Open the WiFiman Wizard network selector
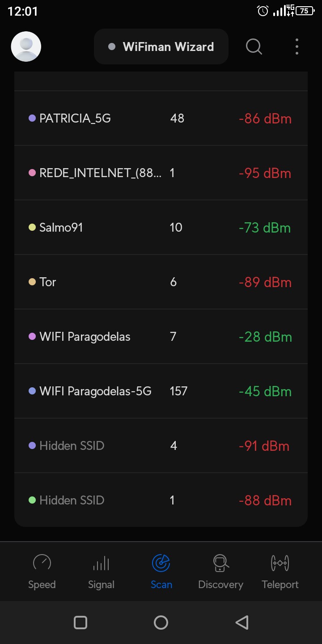The image size is (322, 644). pyautogui.click(x=161, y=47)
